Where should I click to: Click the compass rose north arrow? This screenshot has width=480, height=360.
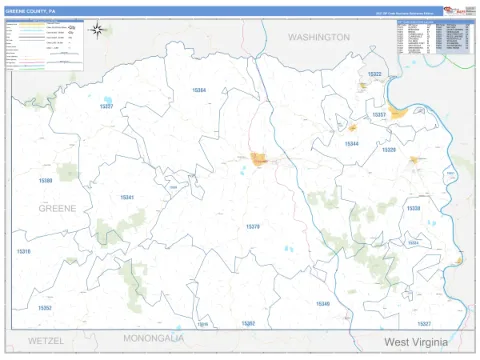(97, 30)
